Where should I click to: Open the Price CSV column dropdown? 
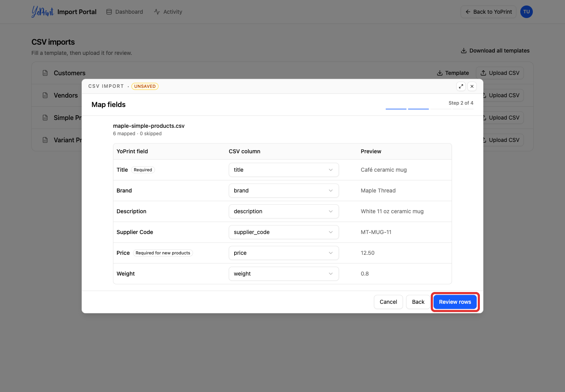click(x=284, y=253)
